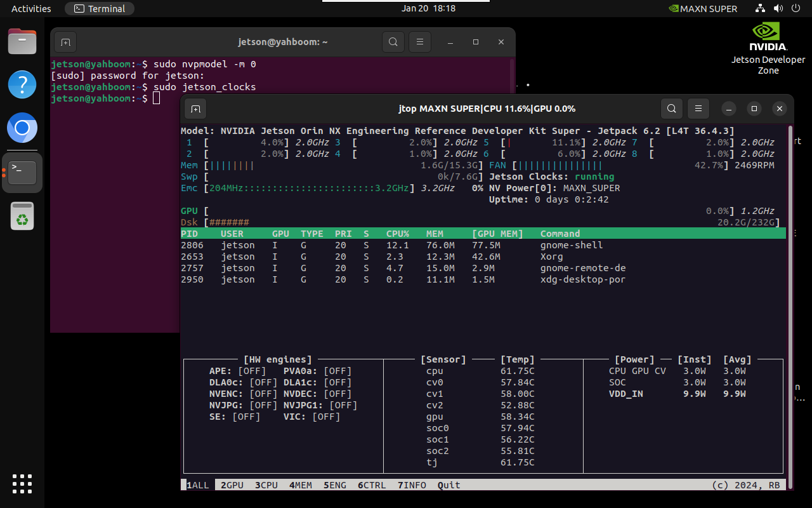Click MEM column header in process table
Image resolution: width=812 pixels, height=508 pixels.
point(435,234)
